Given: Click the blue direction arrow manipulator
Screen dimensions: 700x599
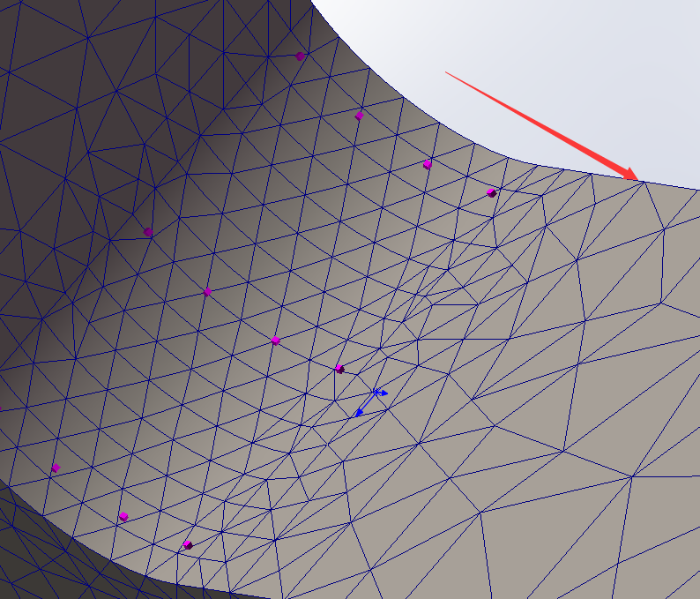Looking at the screenshot, I should pos(371,402).
